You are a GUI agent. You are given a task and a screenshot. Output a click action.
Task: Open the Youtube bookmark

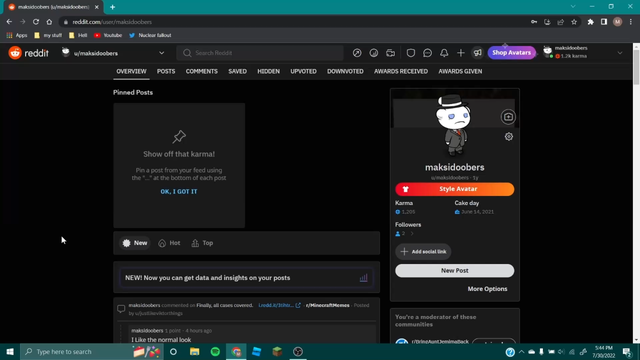[108, 35]
